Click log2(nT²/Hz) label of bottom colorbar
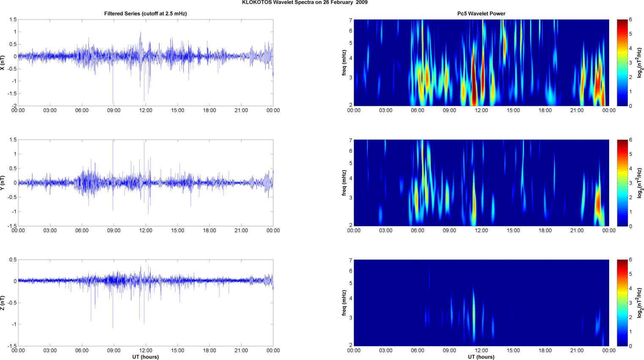The image size is (644, 360). pos(640,303)
